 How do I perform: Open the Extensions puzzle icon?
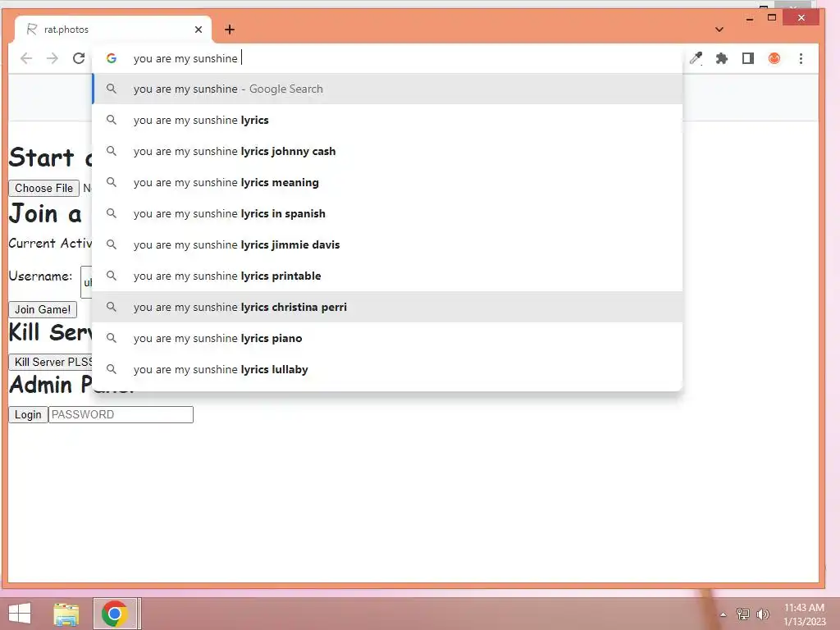(722, 58)
